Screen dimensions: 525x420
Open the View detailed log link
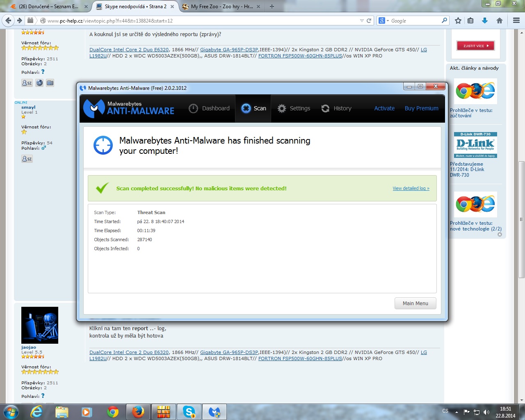pyautogui.click(x=411, y=188)
